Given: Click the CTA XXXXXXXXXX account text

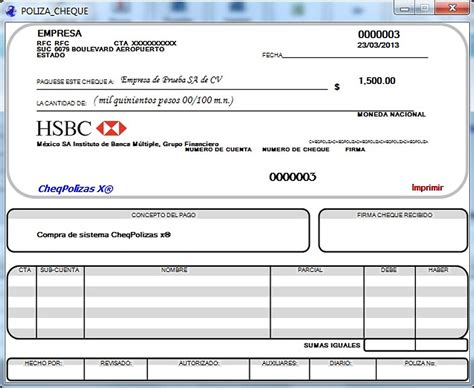Looking at the screenshot, I should point(145,43).
